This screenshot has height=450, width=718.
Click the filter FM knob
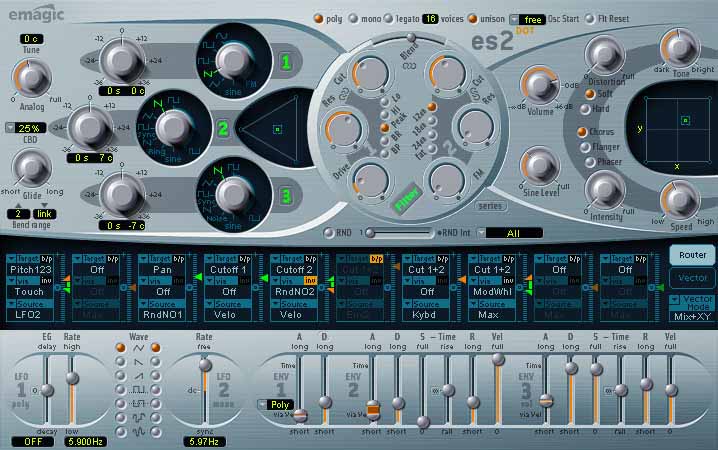click(447, 181)
